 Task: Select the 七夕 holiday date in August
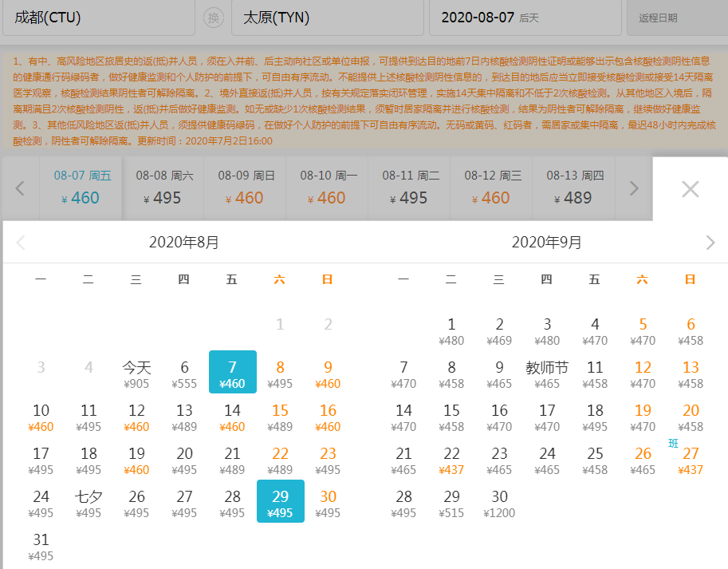tap(89, 500)
